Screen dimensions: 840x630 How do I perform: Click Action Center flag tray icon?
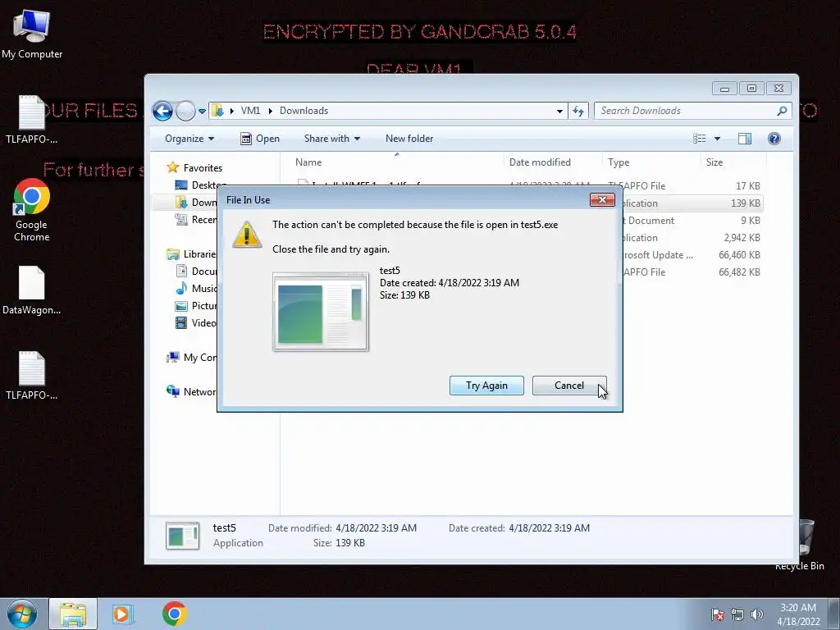718,614
